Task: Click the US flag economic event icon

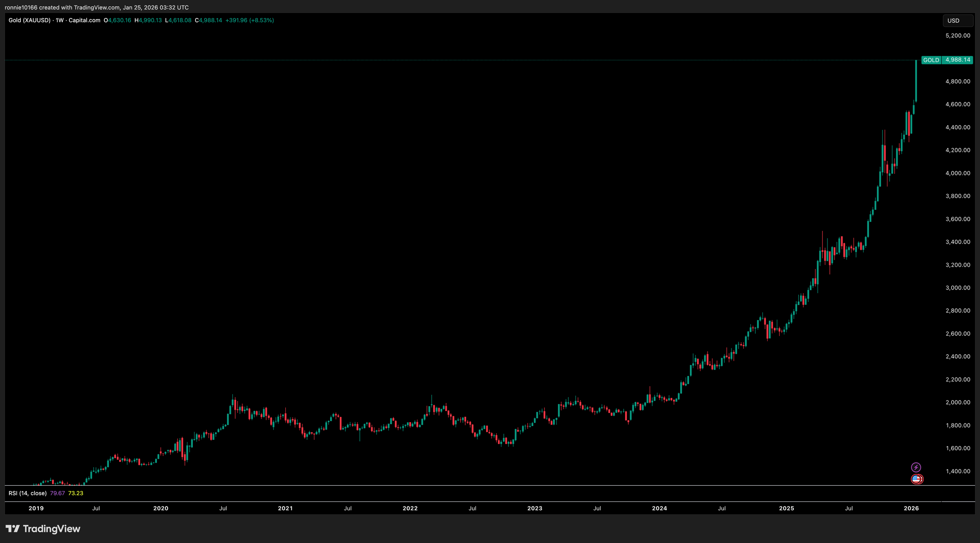Action: click(x=916, y=479)
